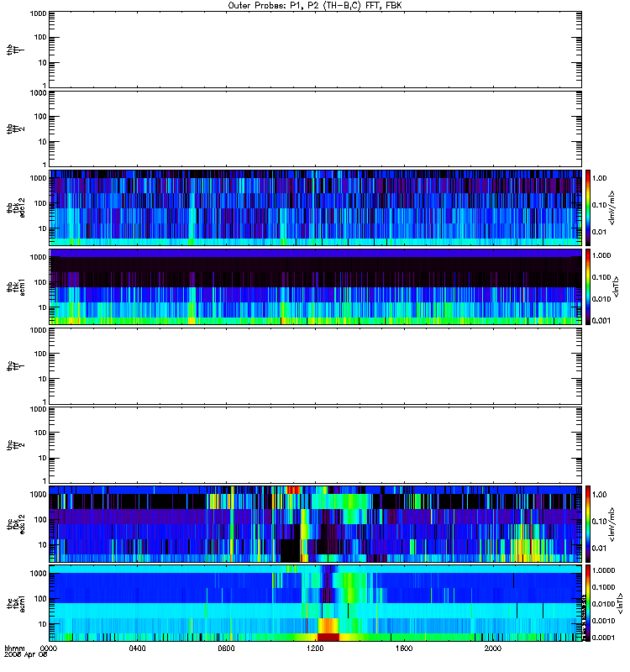Click the '2008 Apr 08' date label
630x672 pixels.
(26, 655)
